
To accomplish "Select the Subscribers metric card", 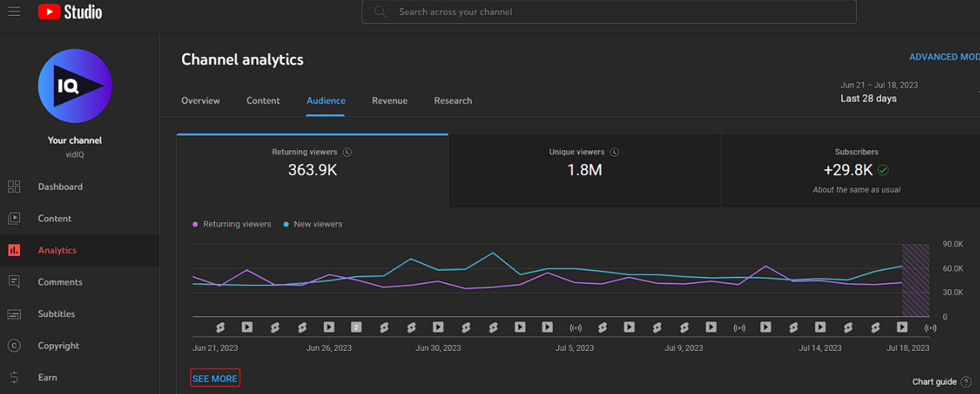I will point(855,170).
